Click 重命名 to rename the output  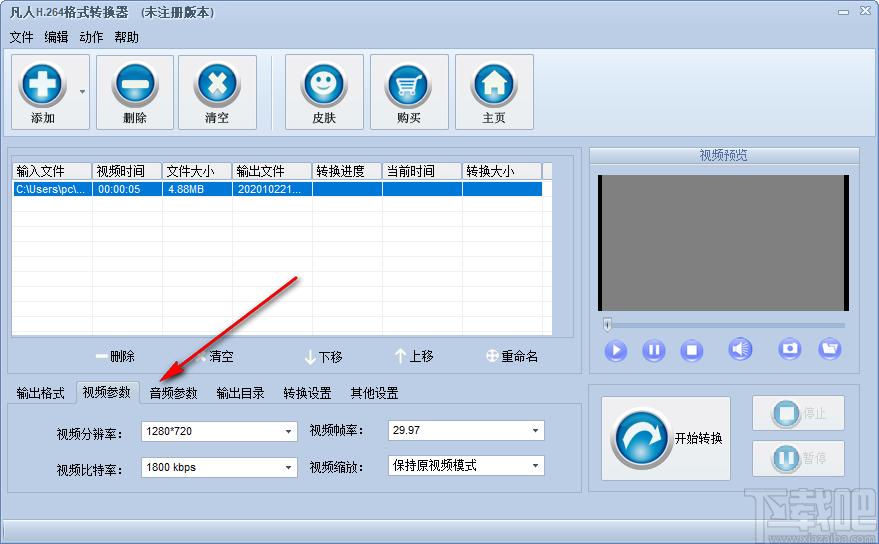512,356
